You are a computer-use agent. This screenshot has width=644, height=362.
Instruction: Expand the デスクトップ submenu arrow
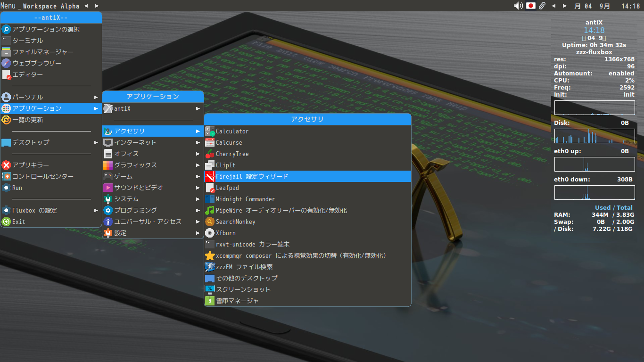96,142
